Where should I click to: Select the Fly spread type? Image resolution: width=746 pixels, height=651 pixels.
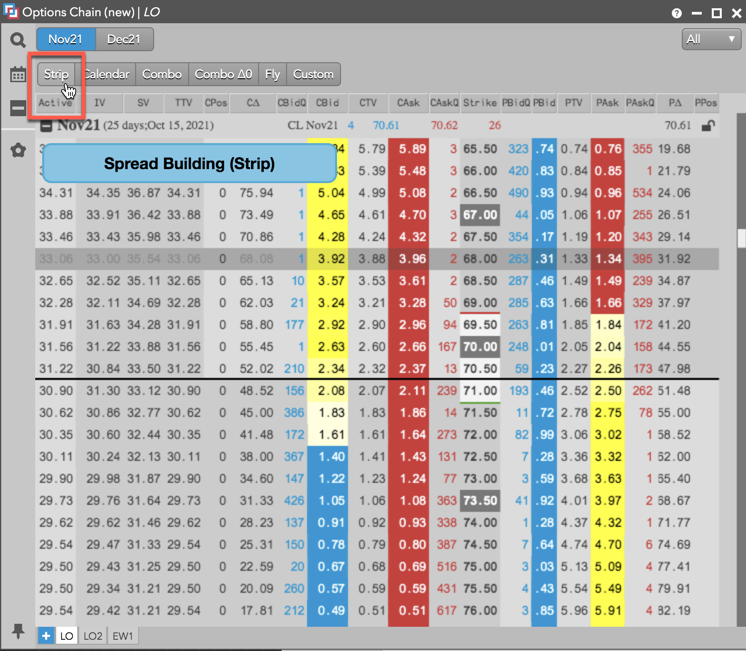(x=272, y=74)
